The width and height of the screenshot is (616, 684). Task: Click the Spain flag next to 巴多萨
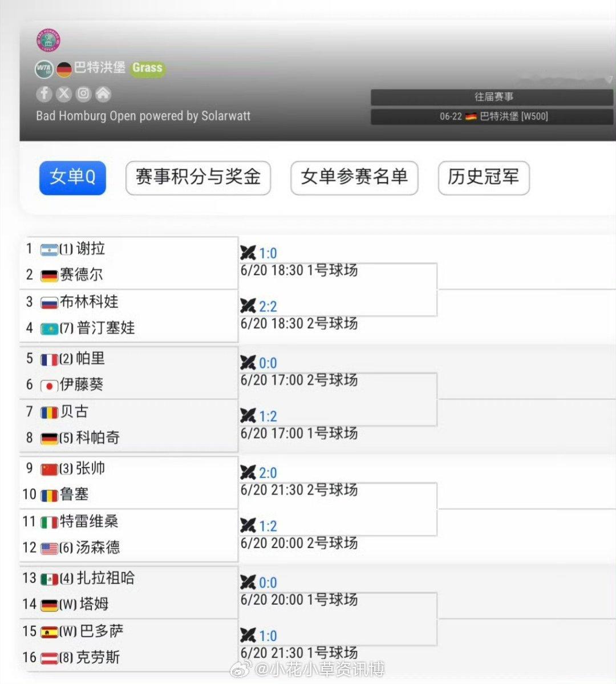49,632
